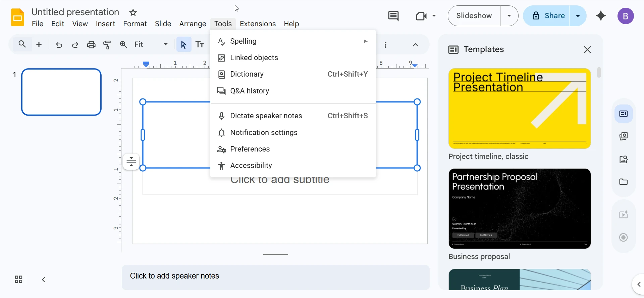Select the paint format roller icon
The width and height of the screenshot is (644, 298).
pyautogui.click(x=107, y=45)
